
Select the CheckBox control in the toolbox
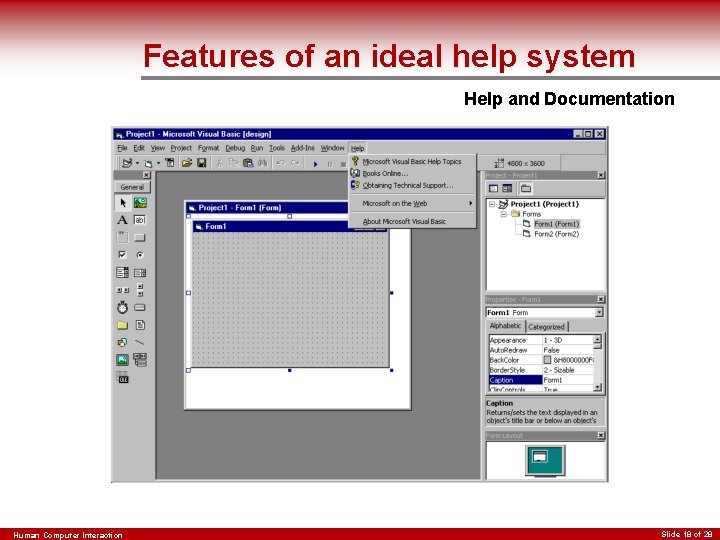point(122,255)
